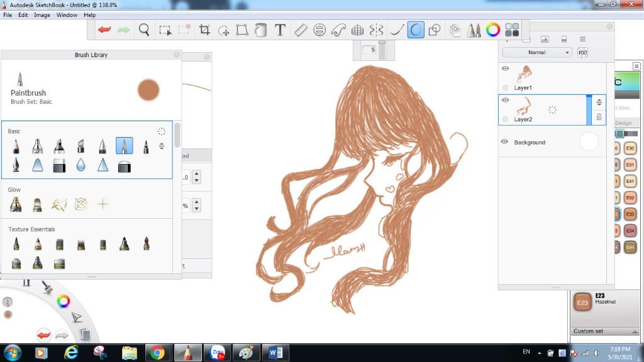Open Microsoft Word from the taskbar
644x362 pixels.
click(x=275, y=353)
